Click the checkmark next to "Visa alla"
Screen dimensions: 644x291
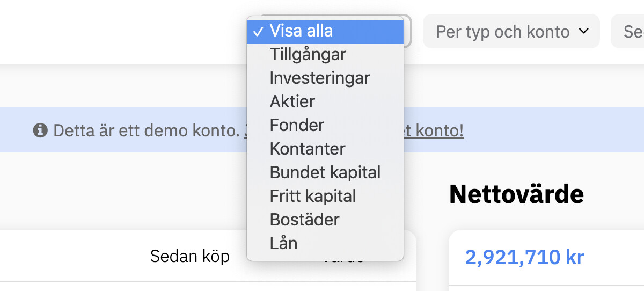(x=258, y=32)
